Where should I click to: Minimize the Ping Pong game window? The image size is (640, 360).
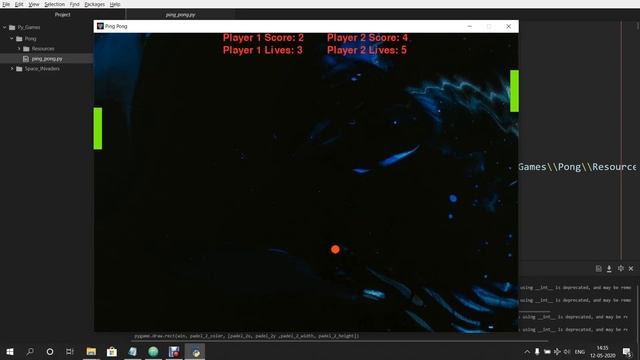click(x=469, y=26)
